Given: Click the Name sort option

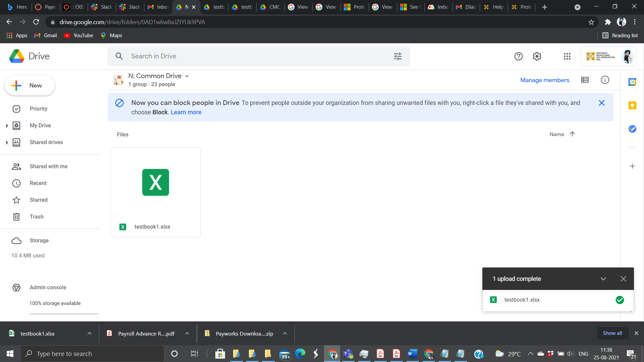Looking at the screenshot, I should coord(557,134).
